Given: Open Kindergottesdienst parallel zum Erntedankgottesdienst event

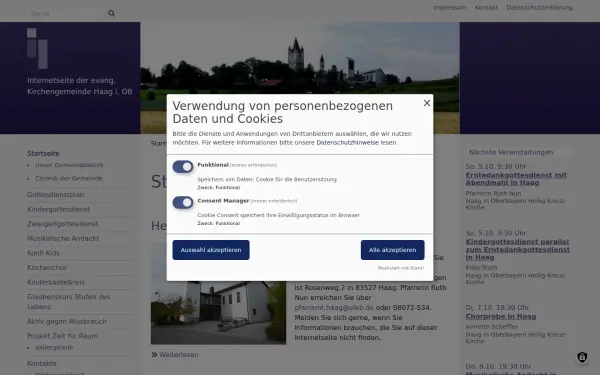Looking at the screenshot, I should [518, 249].
